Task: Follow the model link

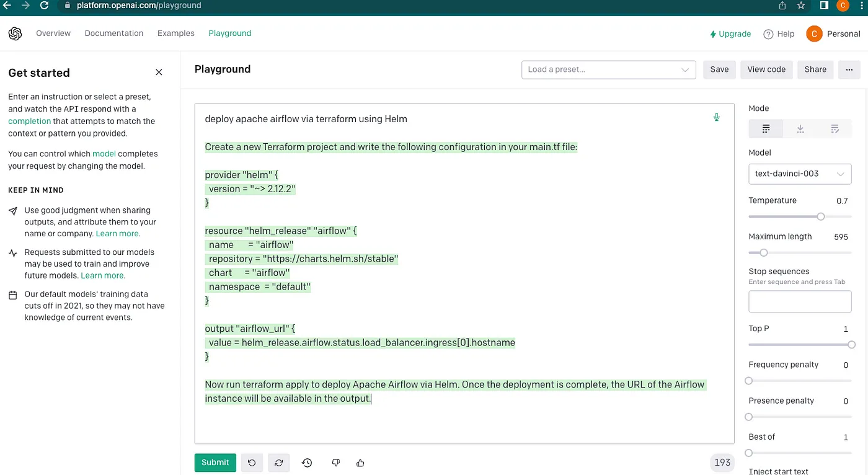Action: click(x=104, y=154)
